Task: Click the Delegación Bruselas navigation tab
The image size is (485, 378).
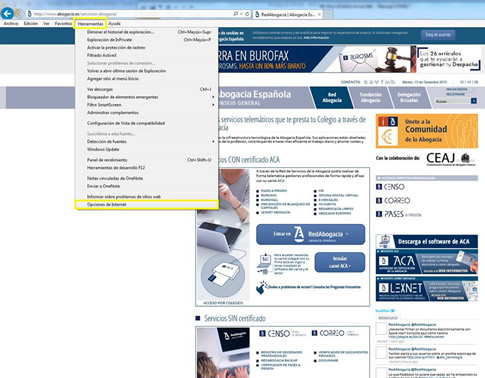Action: [x=409, y=97]
